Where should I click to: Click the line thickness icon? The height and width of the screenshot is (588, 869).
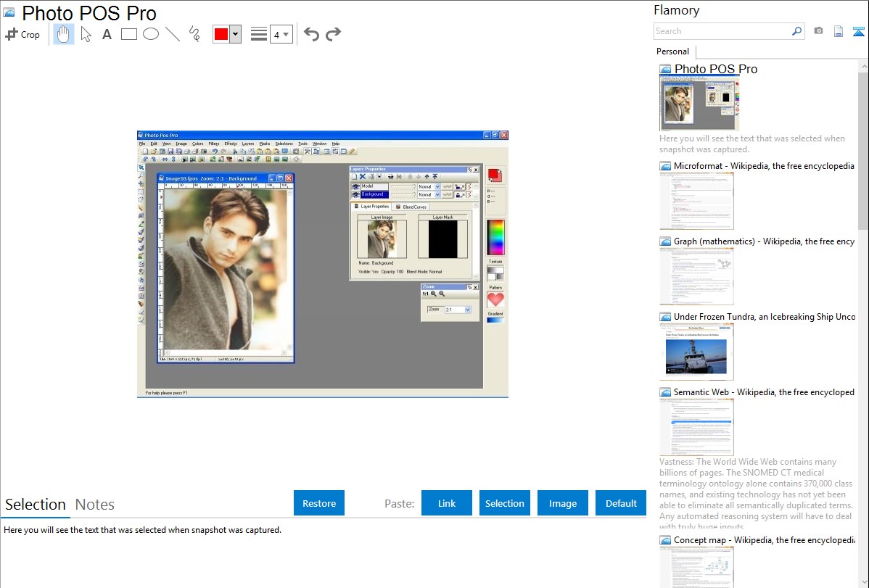259,34
